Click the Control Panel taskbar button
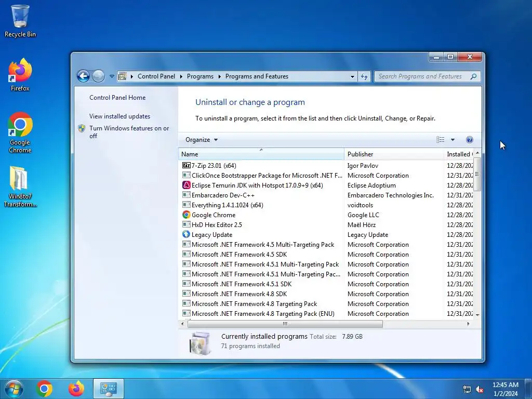 109,389
